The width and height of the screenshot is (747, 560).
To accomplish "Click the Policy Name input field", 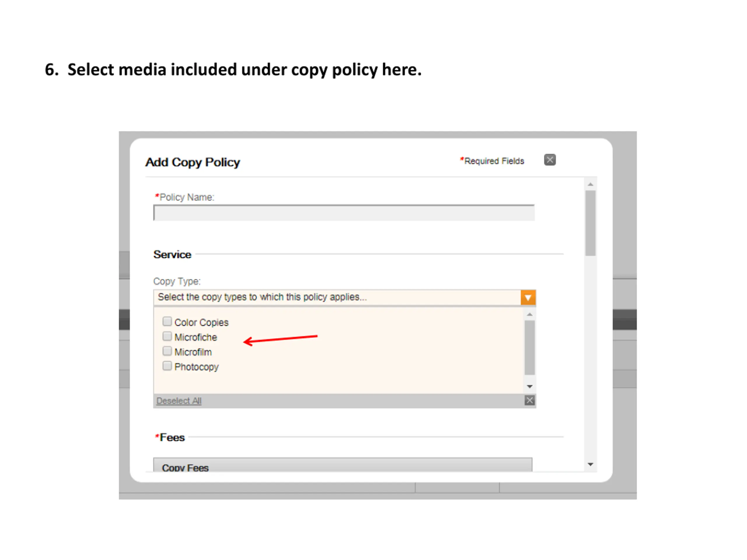I will coord(344,213).
